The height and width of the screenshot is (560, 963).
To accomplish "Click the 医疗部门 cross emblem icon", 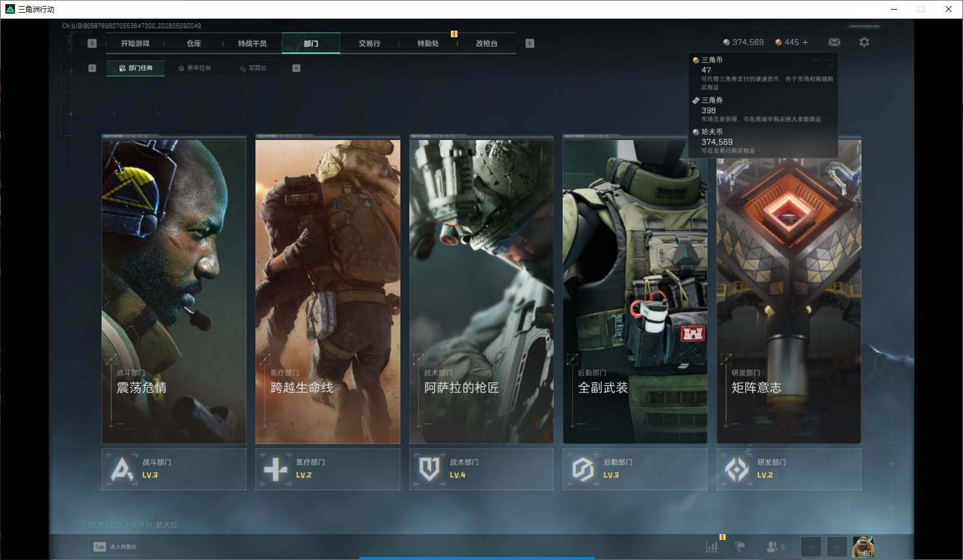I will point(276,469).
